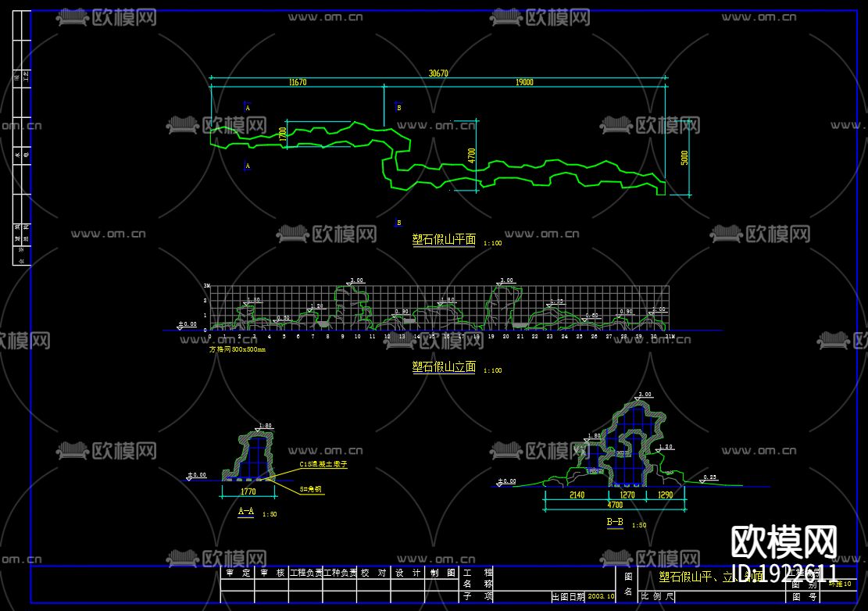Select the 1:50 scale beside A-A
The image size is (868, 611).
point(270,515)
